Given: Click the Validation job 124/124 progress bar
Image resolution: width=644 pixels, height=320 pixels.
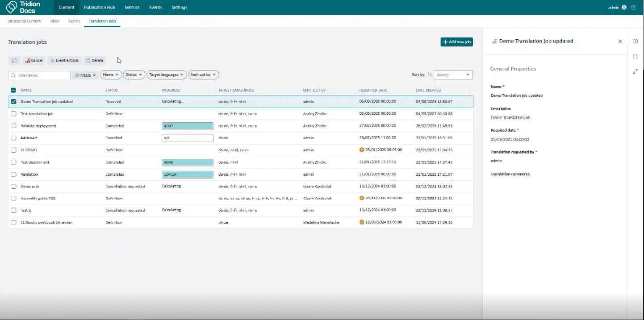Looking at the screenshot, I should (x=187, y=175).
